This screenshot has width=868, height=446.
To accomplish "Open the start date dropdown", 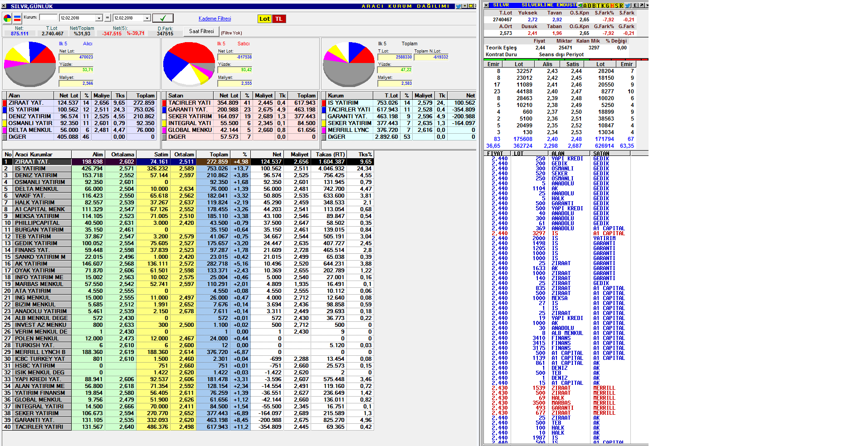I will click(x=99, y=18).
